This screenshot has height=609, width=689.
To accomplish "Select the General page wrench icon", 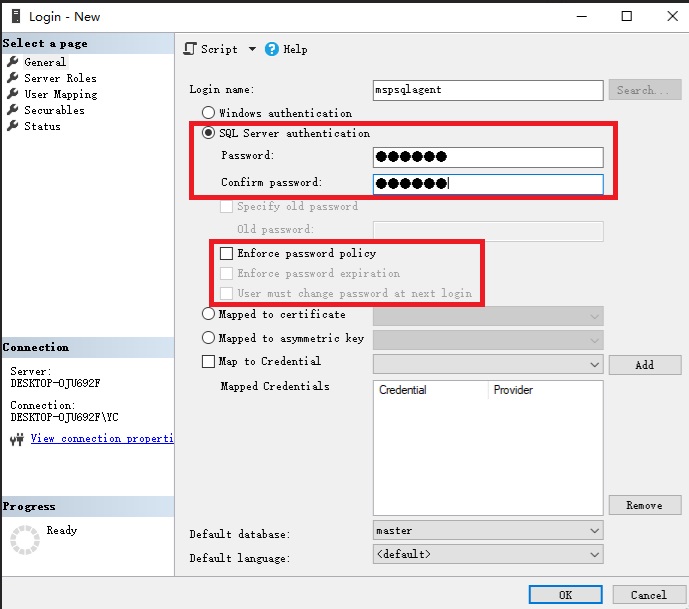I will 13,62.
